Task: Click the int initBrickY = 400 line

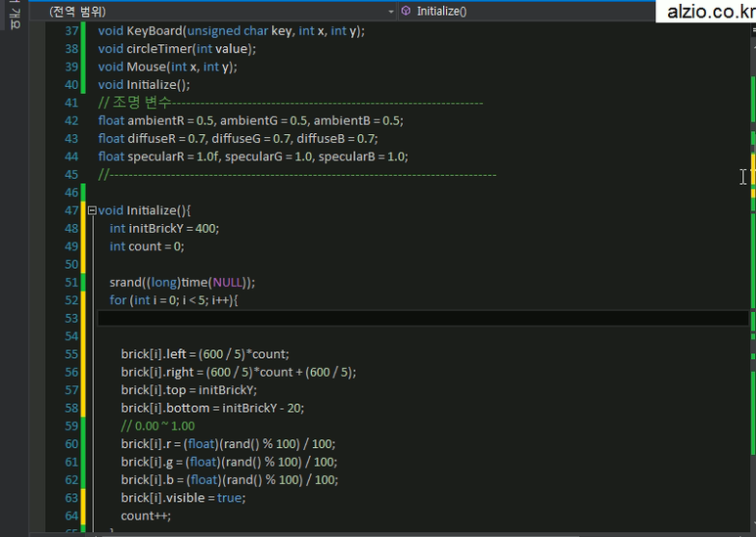Action: [x=164, y=229]
